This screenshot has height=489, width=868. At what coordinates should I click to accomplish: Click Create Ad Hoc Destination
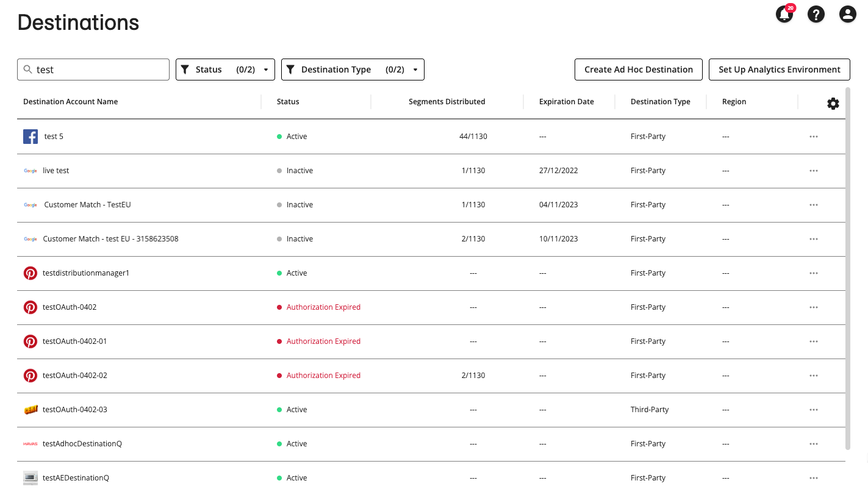pos(638,70)
